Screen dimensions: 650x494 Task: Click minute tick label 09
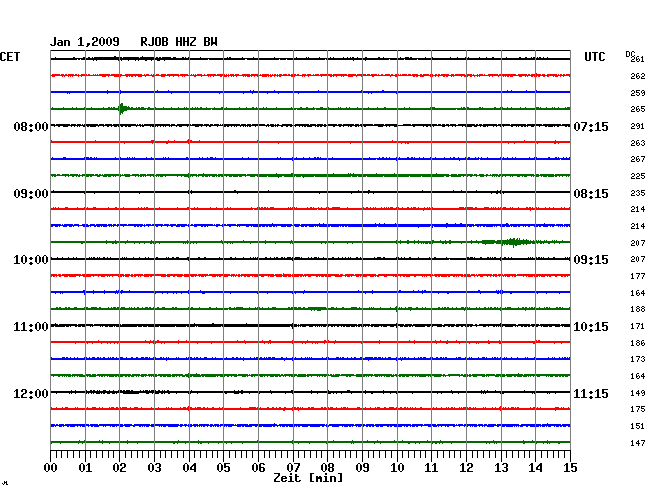[362, 468]
